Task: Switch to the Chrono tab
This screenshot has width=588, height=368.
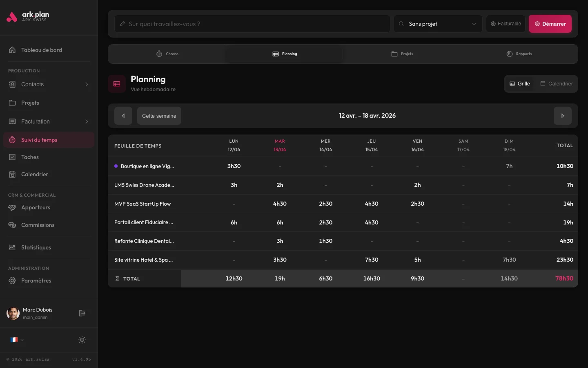Action: pyautogui.click(x=167, y=54)
